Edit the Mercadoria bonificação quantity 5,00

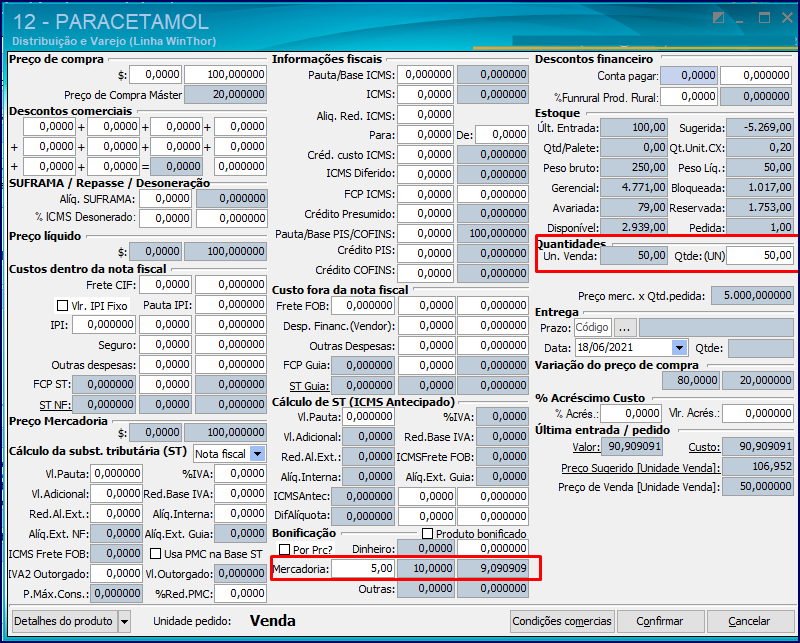363,568
